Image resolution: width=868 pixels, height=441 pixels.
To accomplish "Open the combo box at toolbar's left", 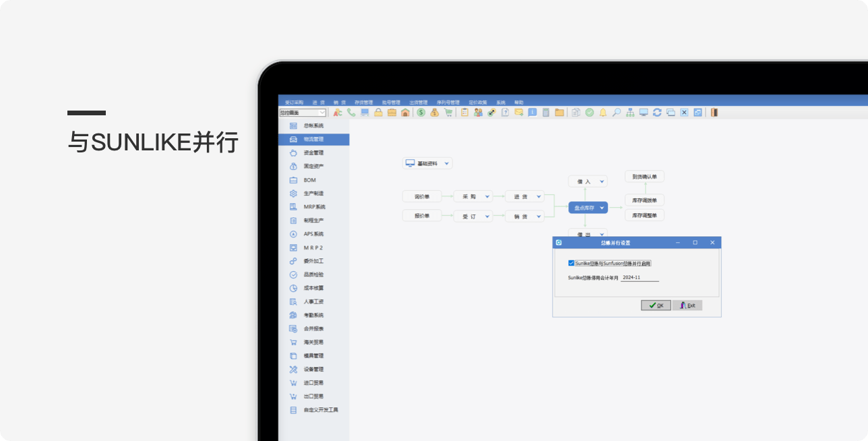I will click(322, 113).
